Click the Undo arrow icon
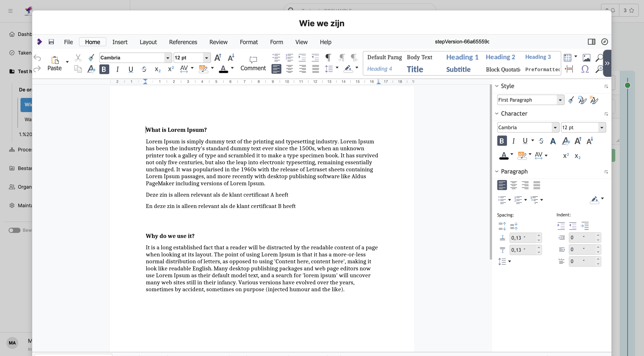The width and height of the screenshot is (644, 356). pyautogui.click(x=37, y=58)
